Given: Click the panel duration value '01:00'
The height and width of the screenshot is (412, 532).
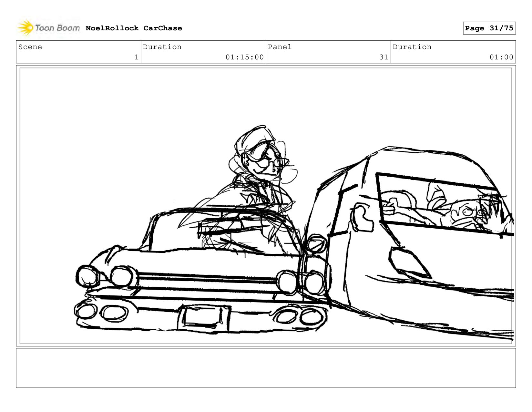Looking at the screenshot, I should (501, 57).
